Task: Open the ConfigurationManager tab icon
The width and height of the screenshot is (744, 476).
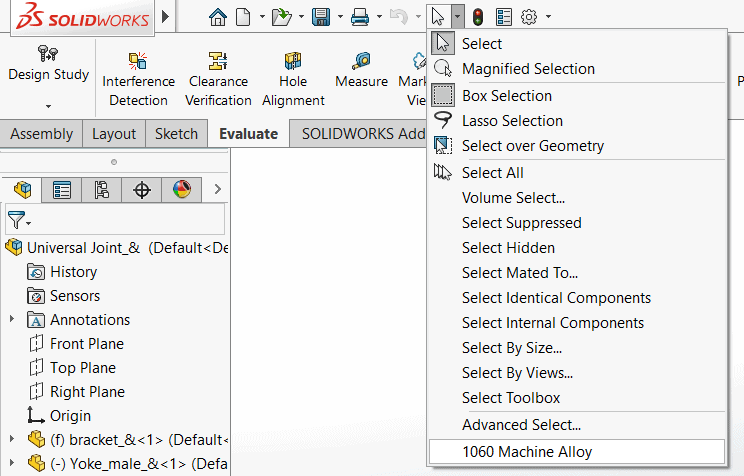Action: [x=101, y=190]
